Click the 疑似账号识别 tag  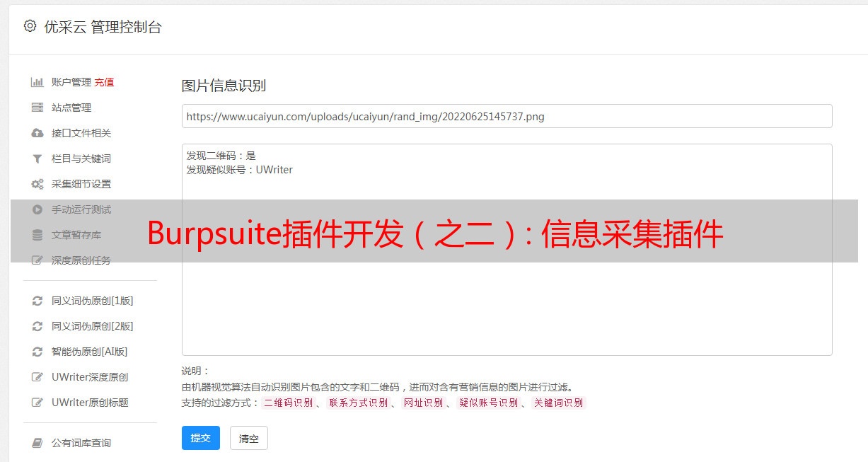point(489,403)
